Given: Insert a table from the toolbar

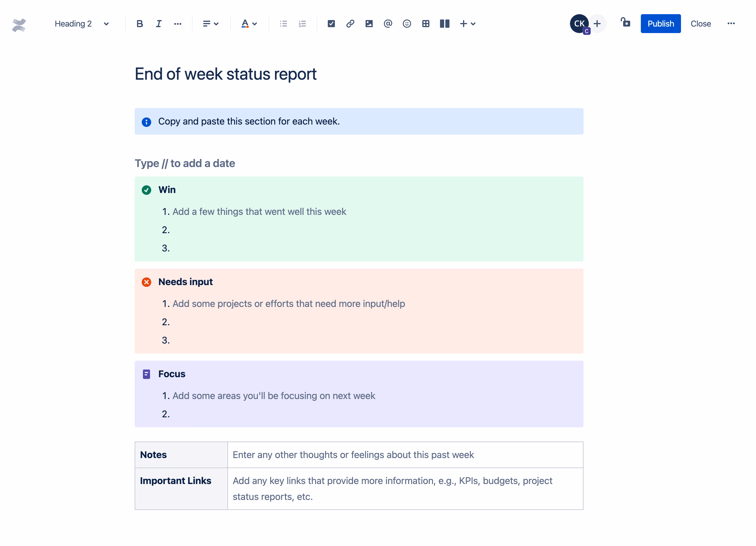Looking at the screenshot, I should click(x=426, y=24).
